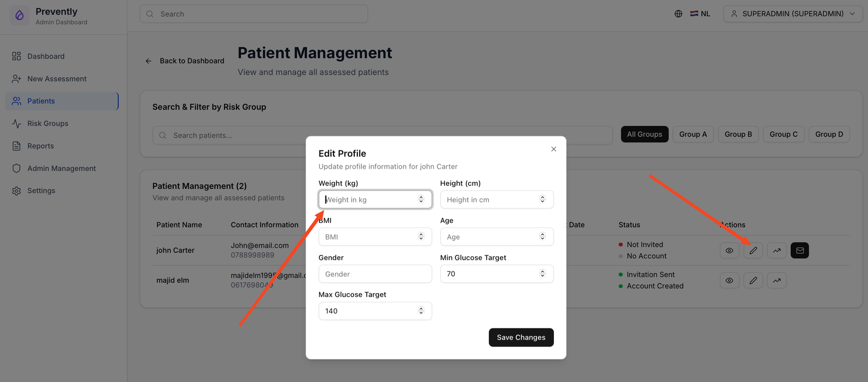View john Carter's patient details (eye icon)
Viewport: 868px width, 382px height.
pos(729,250)
